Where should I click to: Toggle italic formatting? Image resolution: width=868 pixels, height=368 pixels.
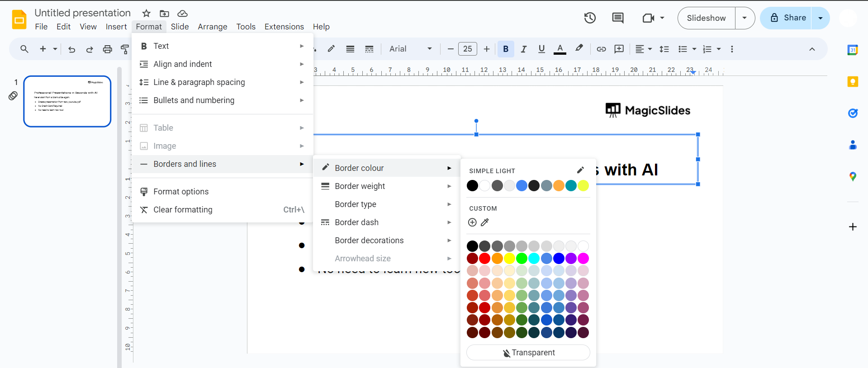pyautogui.click(x=523, y=49)
